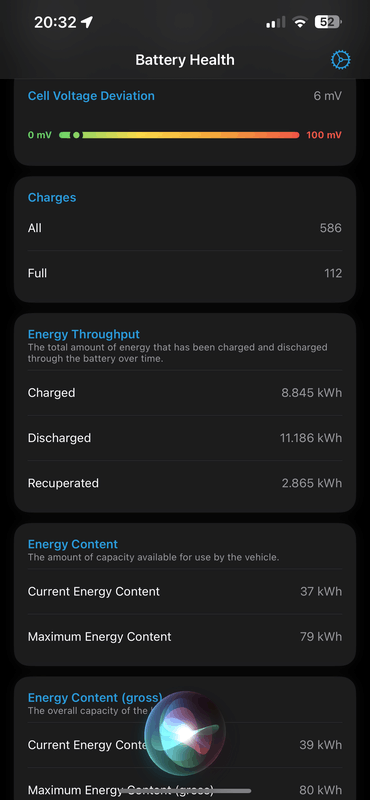This screenshot has width=370, height=800.
Task: Tap the cellular signal bars
Action: click(276, 22)
